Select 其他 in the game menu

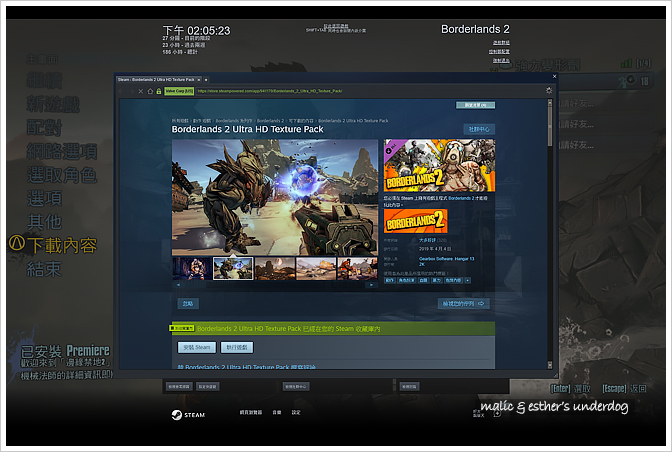click(45, 222)
